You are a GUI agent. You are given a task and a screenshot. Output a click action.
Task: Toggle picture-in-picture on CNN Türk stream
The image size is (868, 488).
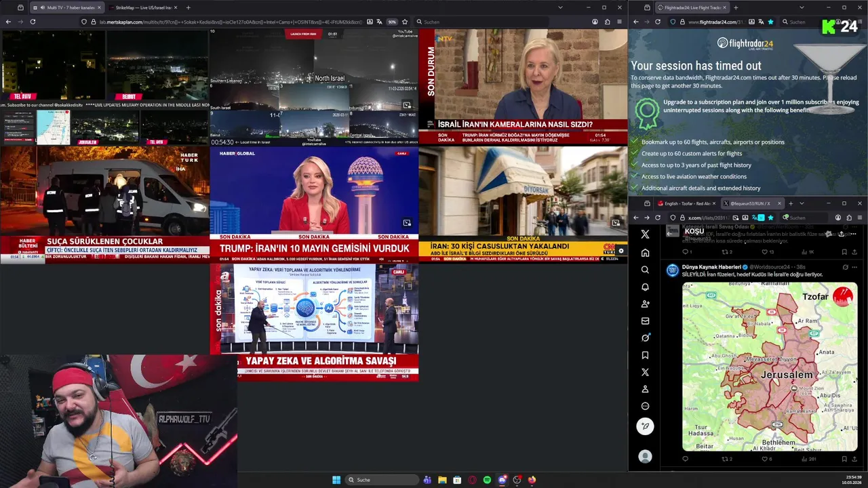(616, 222)
